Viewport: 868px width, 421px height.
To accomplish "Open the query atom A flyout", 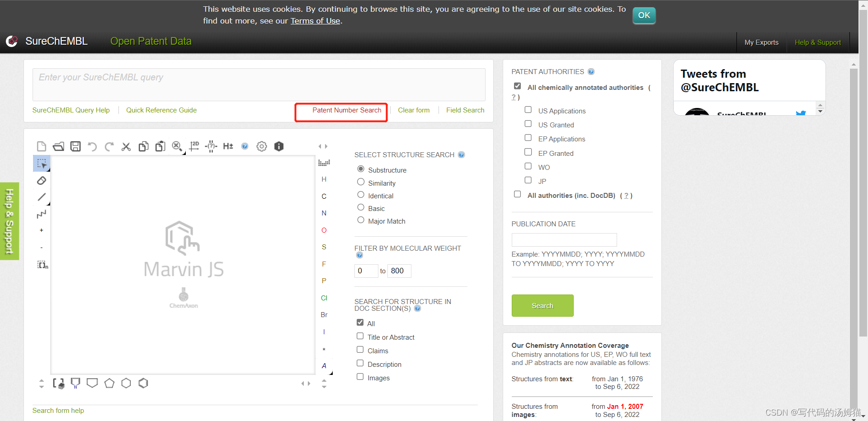I will click(324, 366).
